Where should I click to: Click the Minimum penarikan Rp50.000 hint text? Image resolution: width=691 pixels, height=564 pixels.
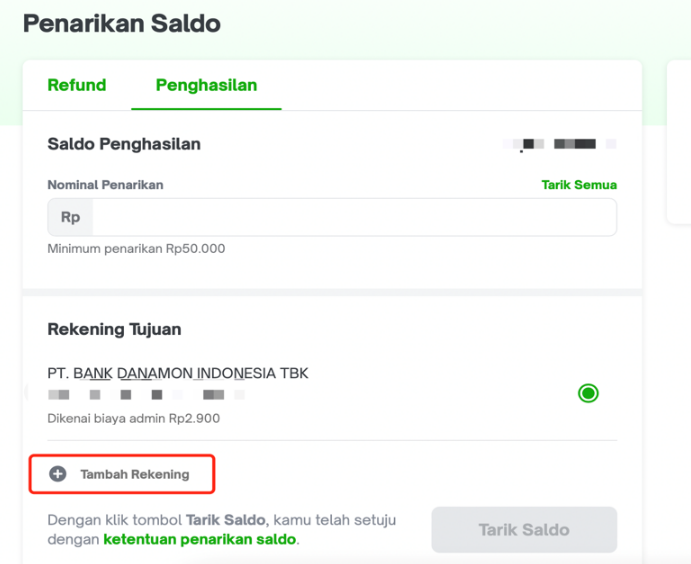tap(136, 249)
